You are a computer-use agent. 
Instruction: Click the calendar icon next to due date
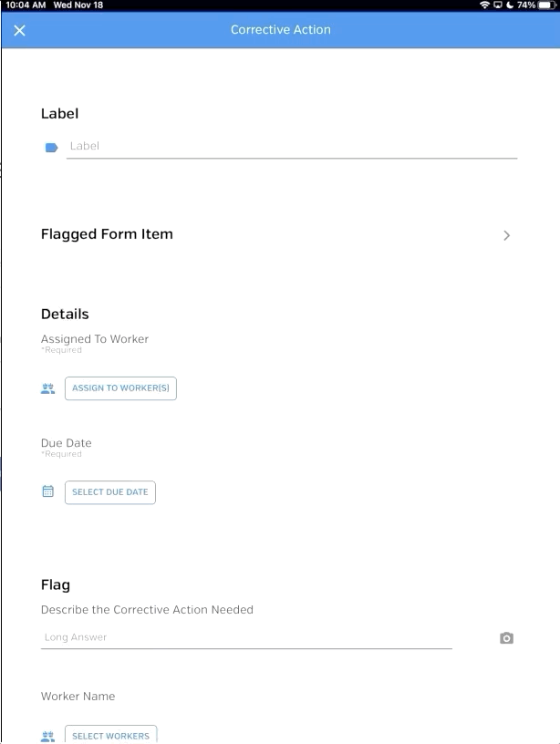pos(48,491)
